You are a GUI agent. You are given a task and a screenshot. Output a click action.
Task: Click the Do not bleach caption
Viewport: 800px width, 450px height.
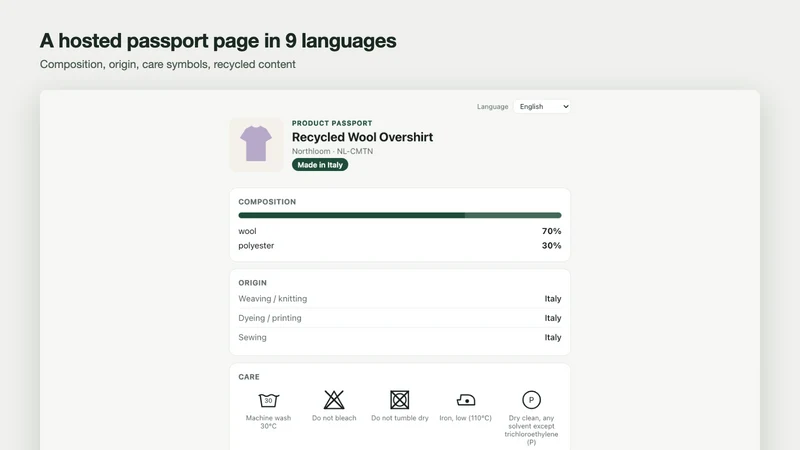click(x=334, y=418)
